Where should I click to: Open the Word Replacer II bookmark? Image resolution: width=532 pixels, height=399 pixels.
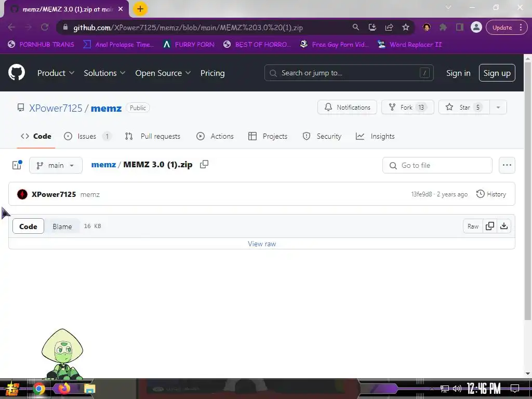tap(410, 45)
